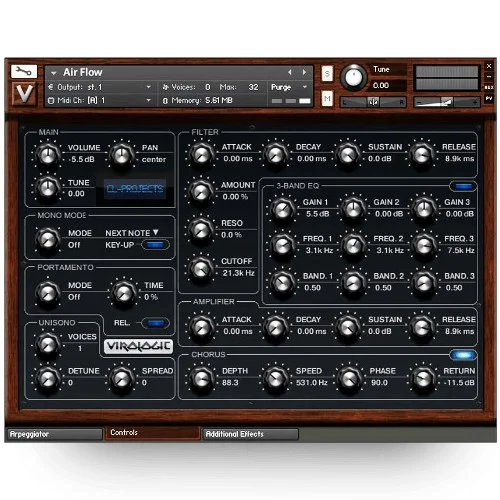The width and height of the screenshot is (500, 500).
Task: Go to the next instrument using the right arrow
Action: (x=304, y=72)
